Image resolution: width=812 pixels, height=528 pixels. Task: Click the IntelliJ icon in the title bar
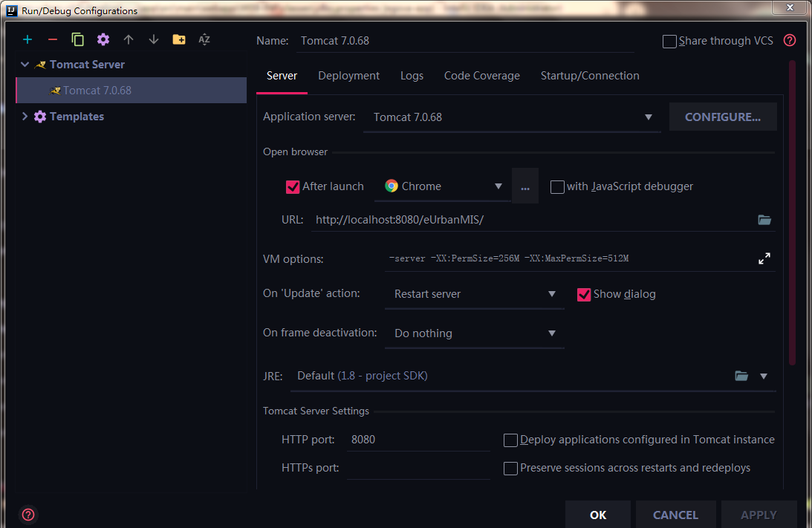11,10
